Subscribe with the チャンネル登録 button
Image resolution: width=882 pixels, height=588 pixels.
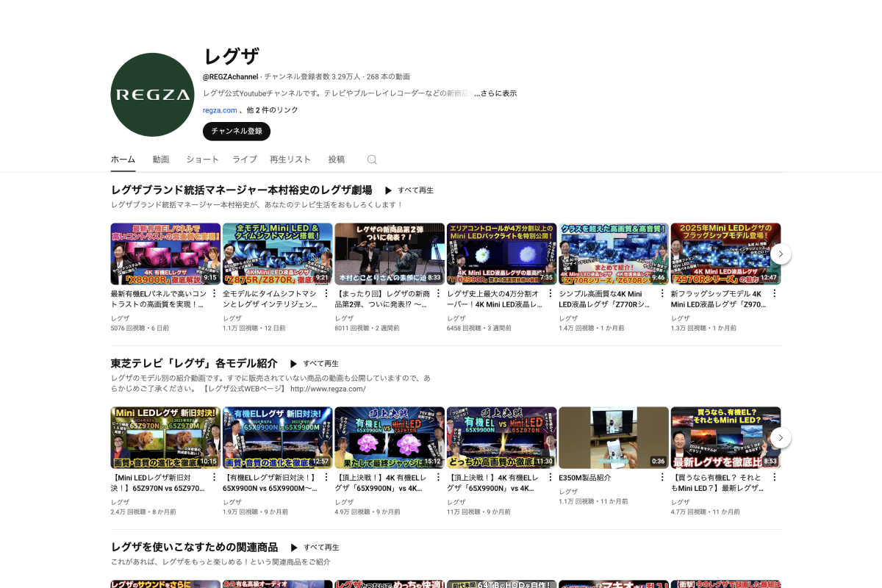click(x=237, y=132)
